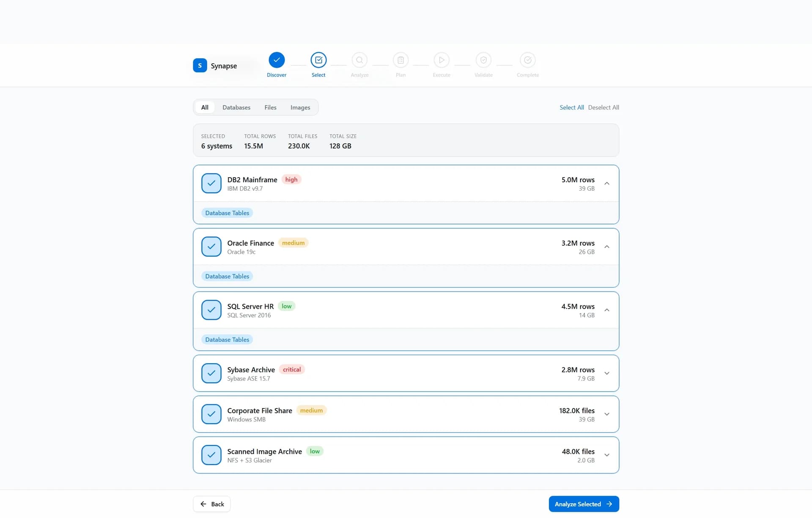Click Database Tables tag under DB2 Mainframe

[x=227, y=213]
